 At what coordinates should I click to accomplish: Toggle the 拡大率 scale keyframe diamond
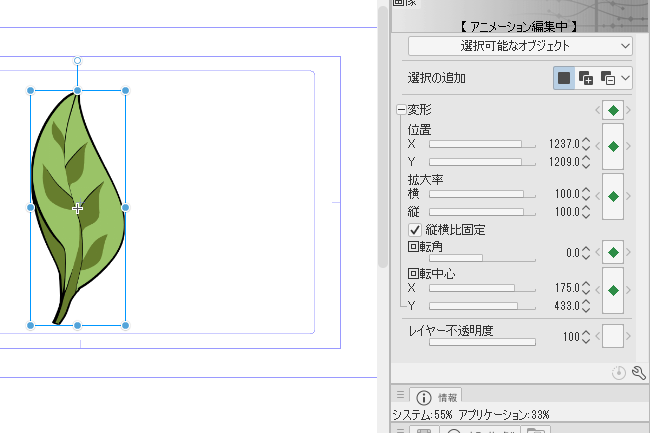coord(613,197)
